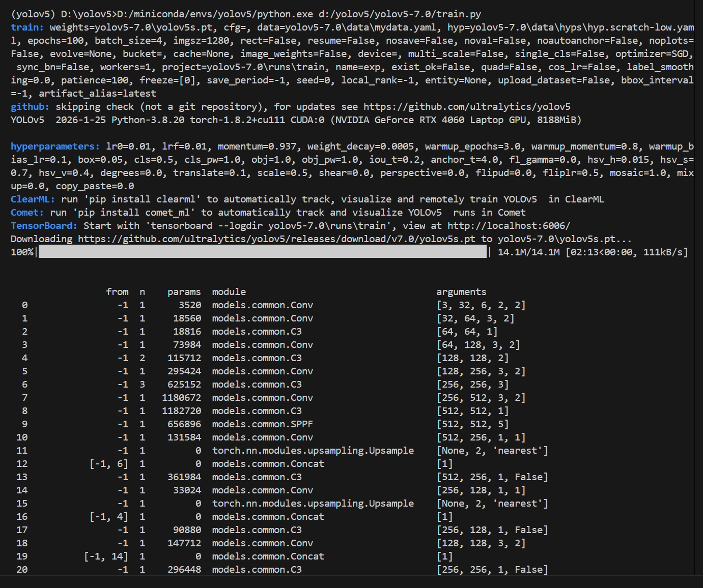The height and width of the screenshot is (588, 703).
Task: Click the blue 'github:' label
Action: click(30, 107)
